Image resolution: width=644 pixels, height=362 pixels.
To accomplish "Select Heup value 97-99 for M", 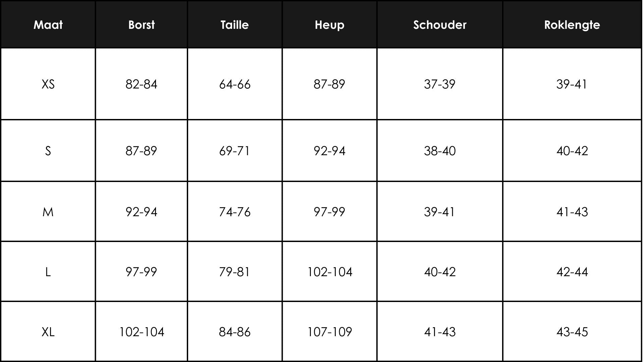I will pyautogui.click(x=329, y=212).
